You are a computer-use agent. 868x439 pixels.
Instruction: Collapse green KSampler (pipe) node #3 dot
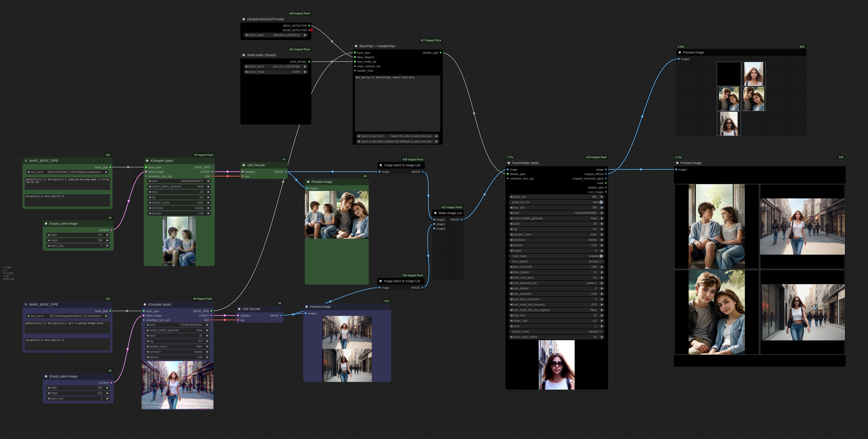[x=147, y=161]
